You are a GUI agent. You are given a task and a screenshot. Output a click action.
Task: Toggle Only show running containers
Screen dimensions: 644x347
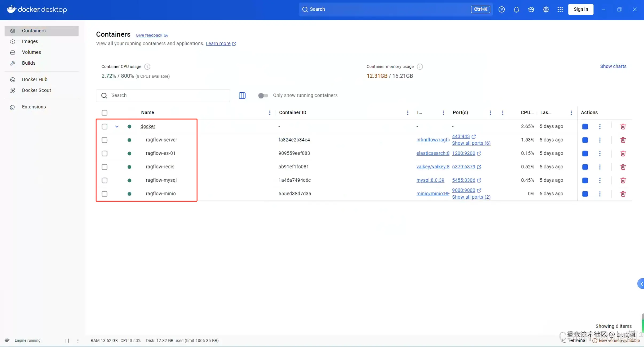point(263,96)
